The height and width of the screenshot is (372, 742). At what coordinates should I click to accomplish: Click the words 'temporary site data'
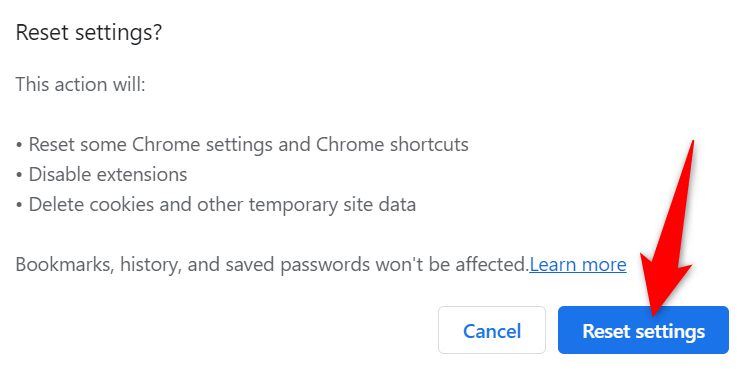click(x=332, y=205)
